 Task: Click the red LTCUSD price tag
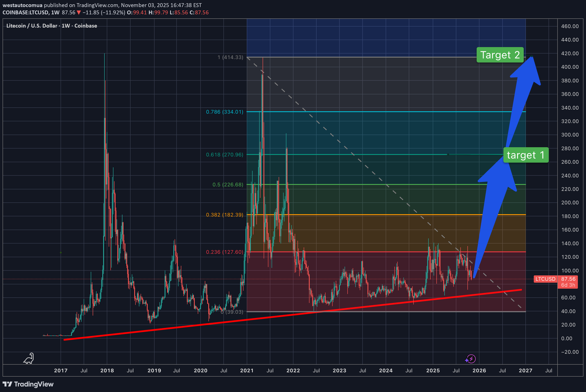pyautogui.click(x=545, y=279)
